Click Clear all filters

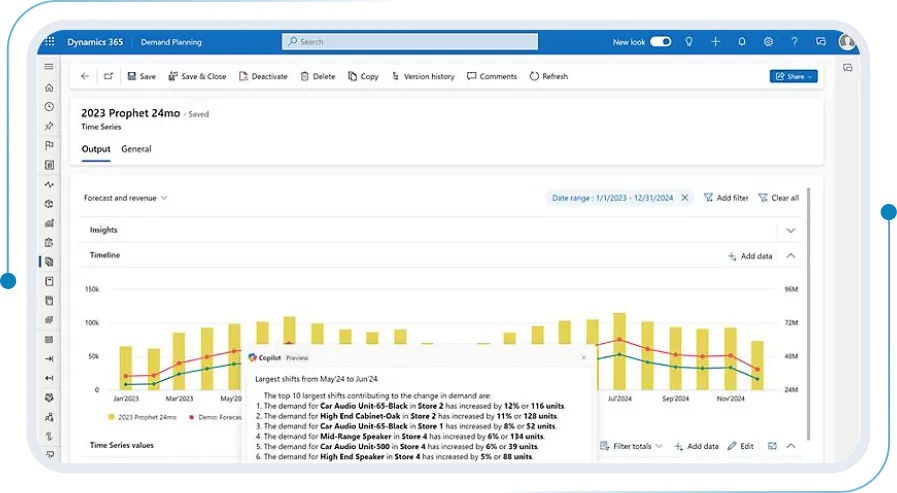pos(778,198)
